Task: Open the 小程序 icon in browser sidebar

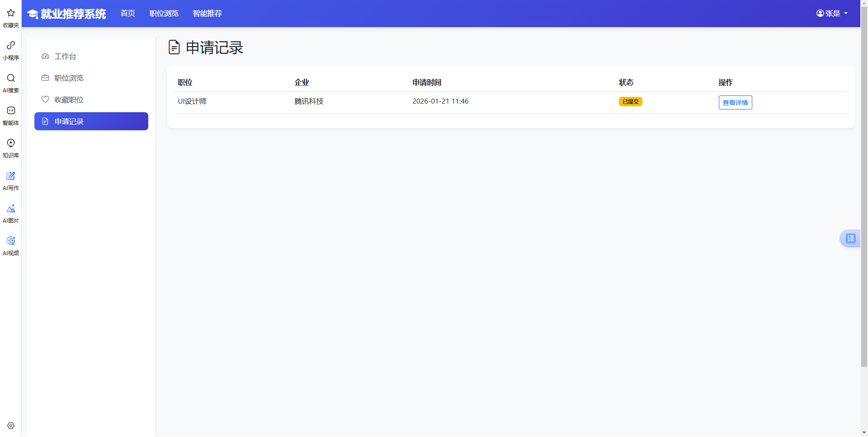Action: pyautogui.click(x=11, y=45)
